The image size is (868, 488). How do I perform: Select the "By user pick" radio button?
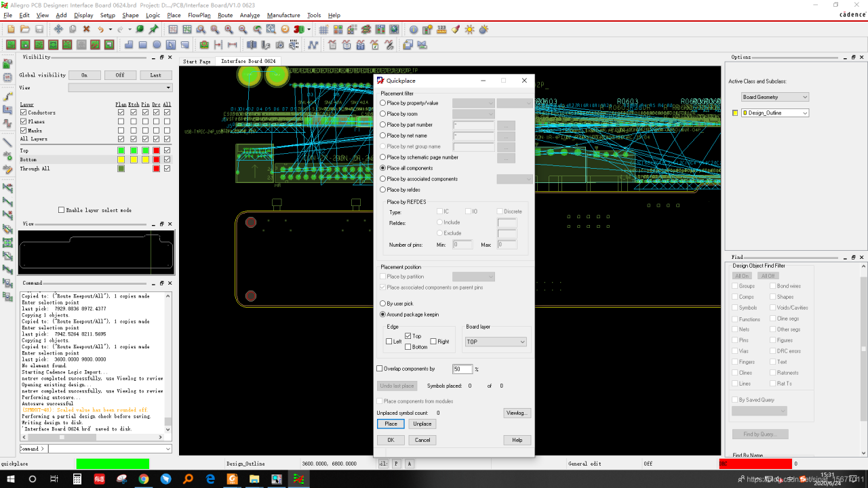pos(383,304)
